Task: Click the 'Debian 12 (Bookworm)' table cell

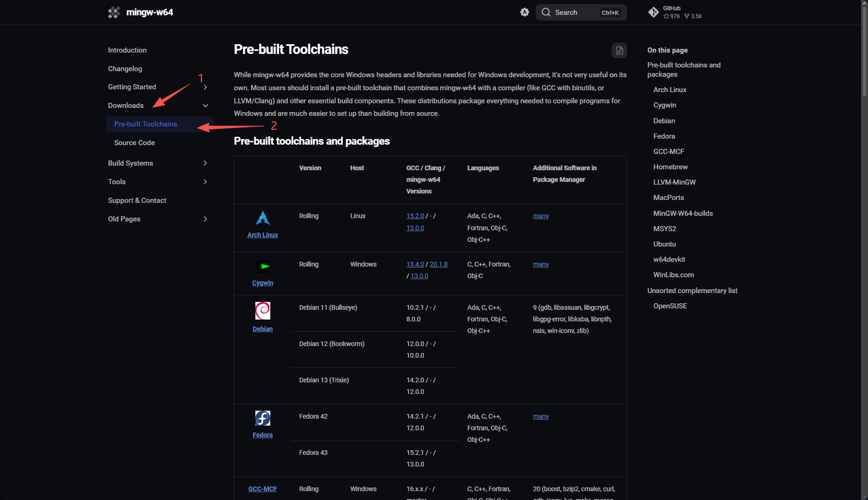Action: [332, 344]
